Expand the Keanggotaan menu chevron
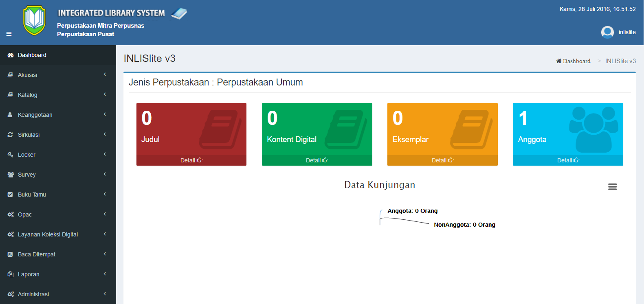Image resolution: width=644 pixels, height=304 pixels. tap(105, 114)
